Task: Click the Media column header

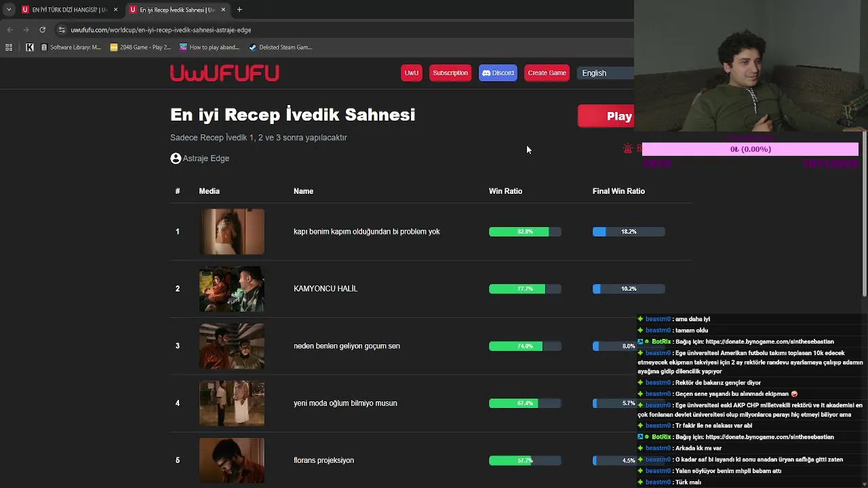Action: (x=209, y=191)
